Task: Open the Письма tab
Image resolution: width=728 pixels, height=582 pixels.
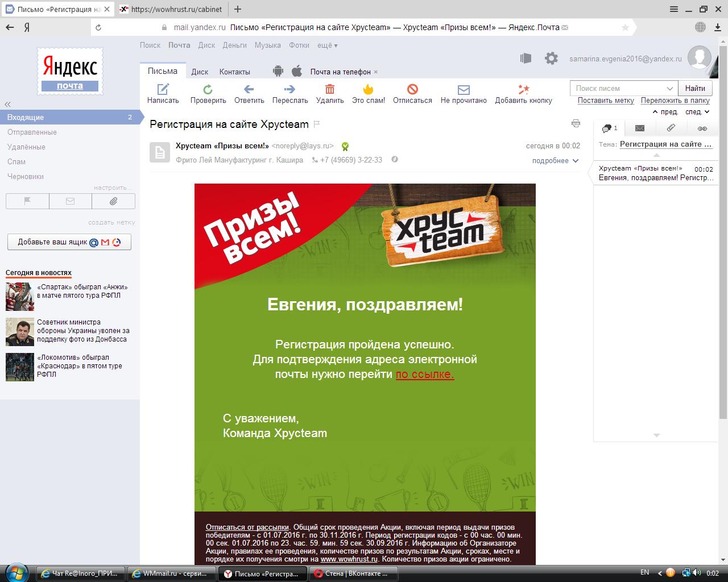Action: pyautogui.click(x=163, y=71)
